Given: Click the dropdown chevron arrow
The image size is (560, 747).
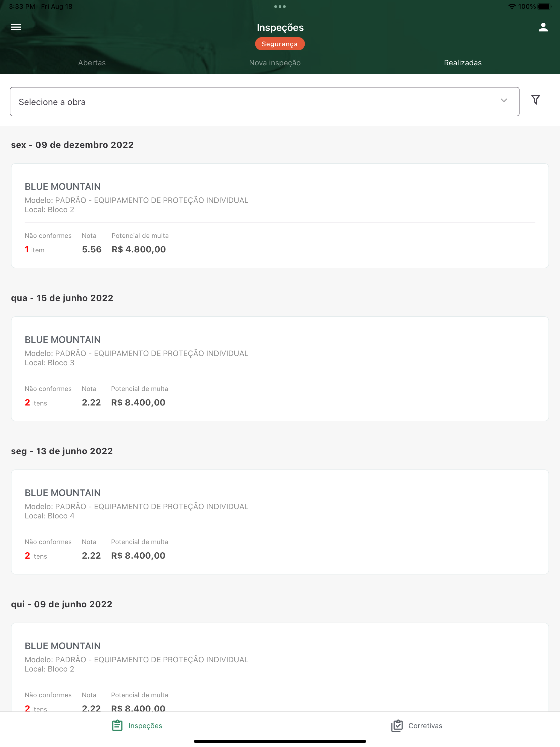Looking at the screenshot, I should pos(504,101).
